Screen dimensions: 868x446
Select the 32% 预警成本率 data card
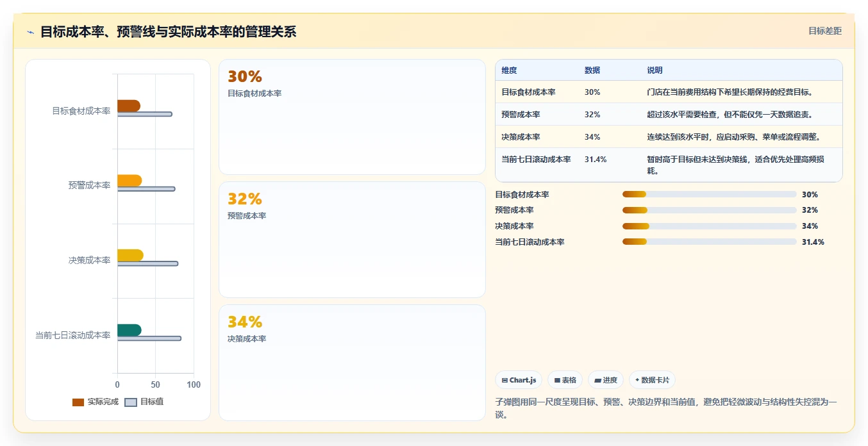(352, 240)
